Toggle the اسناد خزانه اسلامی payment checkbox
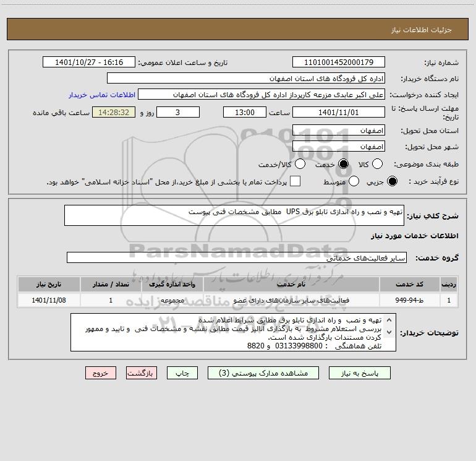The height and width of the screenshot is (461, 476). point(295,181)
